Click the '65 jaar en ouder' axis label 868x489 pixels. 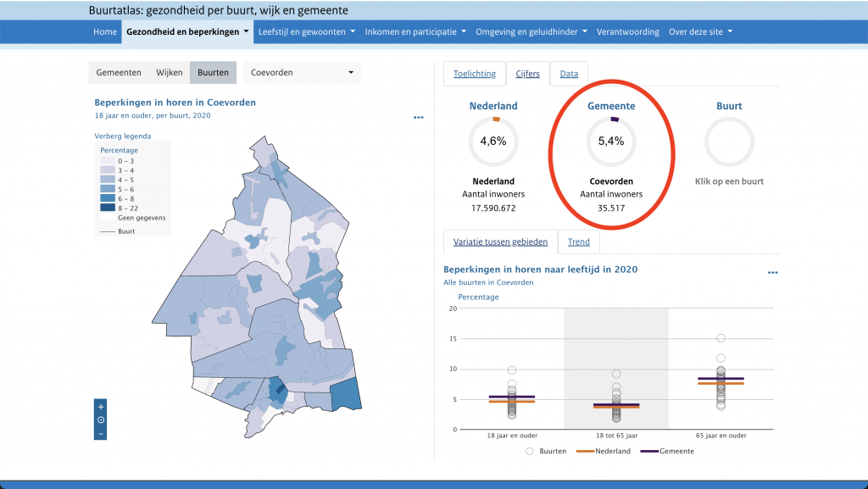pos(721,436)
